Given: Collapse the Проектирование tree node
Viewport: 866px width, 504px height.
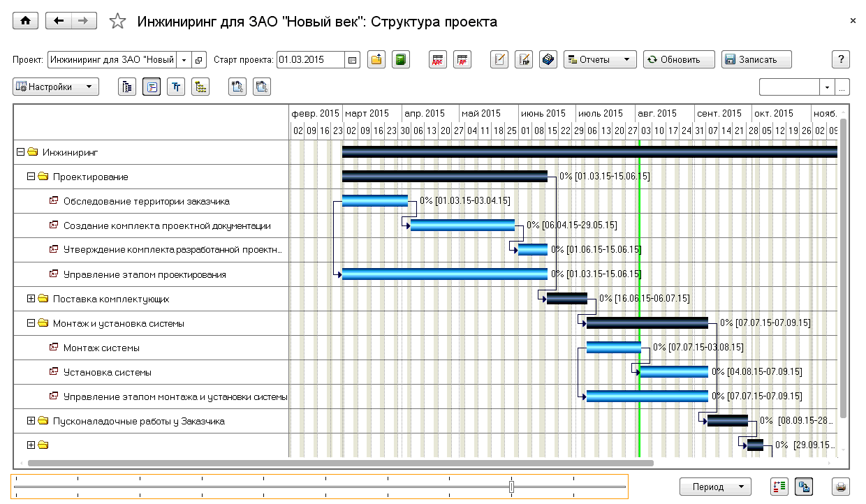Looking at the screenshot, I should pos(31,177).
